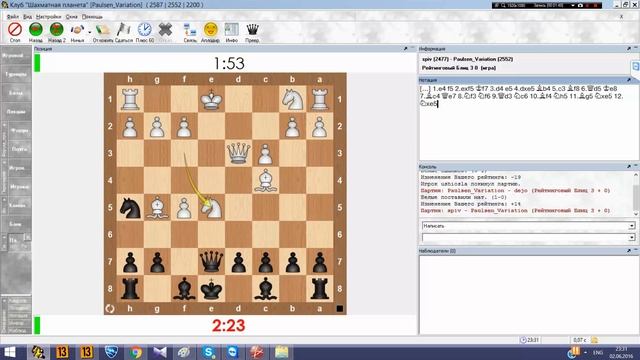Open the Visual Studio taskbar icon
Image resolution: width=640 pixels, height=360 pixels.
[x=160, y=352]
